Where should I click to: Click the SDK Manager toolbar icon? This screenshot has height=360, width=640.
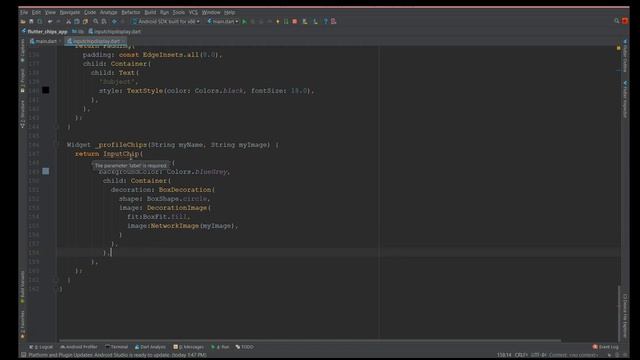(316, 22)
